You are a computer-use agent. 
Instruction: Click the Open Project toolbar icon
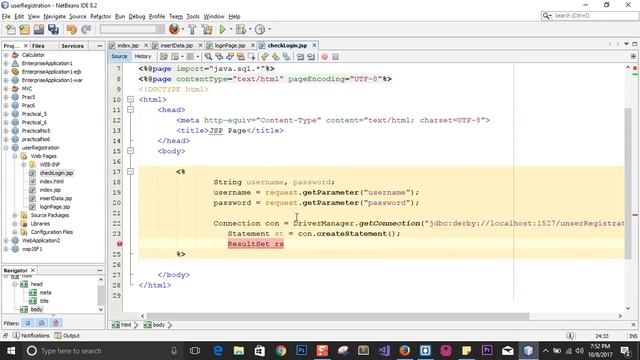39,29
